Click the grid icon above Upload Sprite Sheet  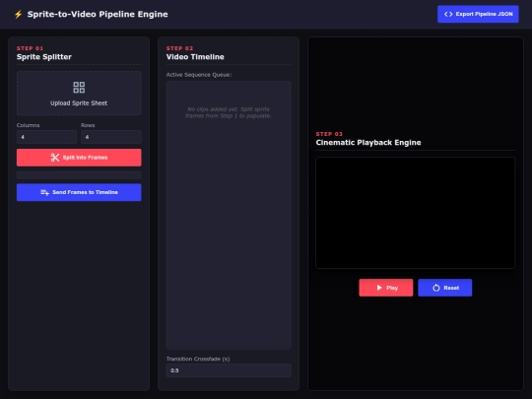tap(79, 88)
